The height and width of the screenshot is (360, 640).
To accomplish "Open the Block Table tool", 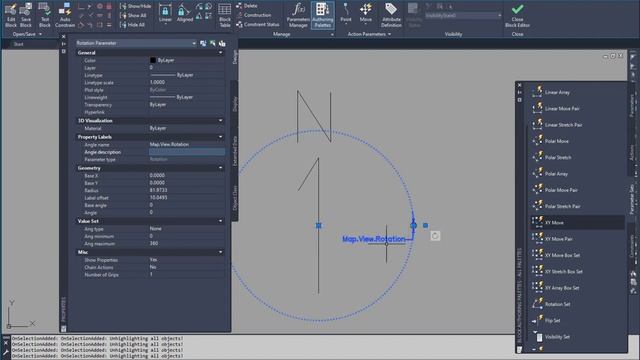I will (224, 15).
